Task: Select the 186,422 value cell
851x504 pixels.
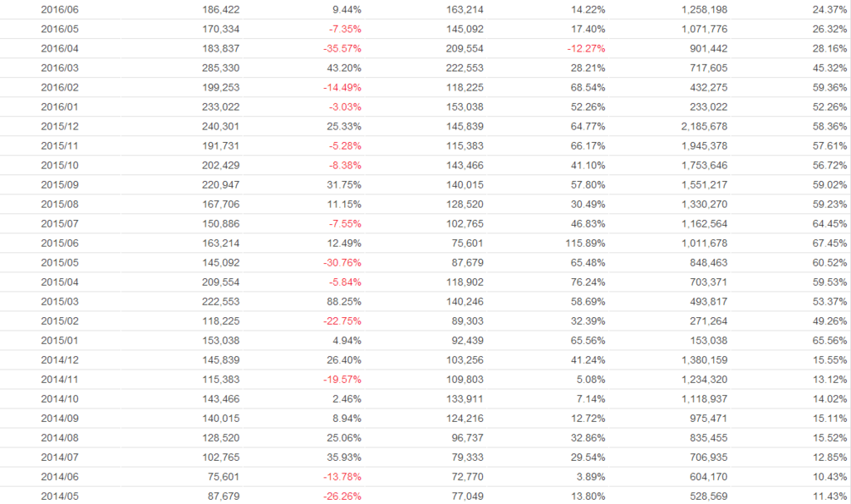Action: pyautogui.click(x=224, y=9)
